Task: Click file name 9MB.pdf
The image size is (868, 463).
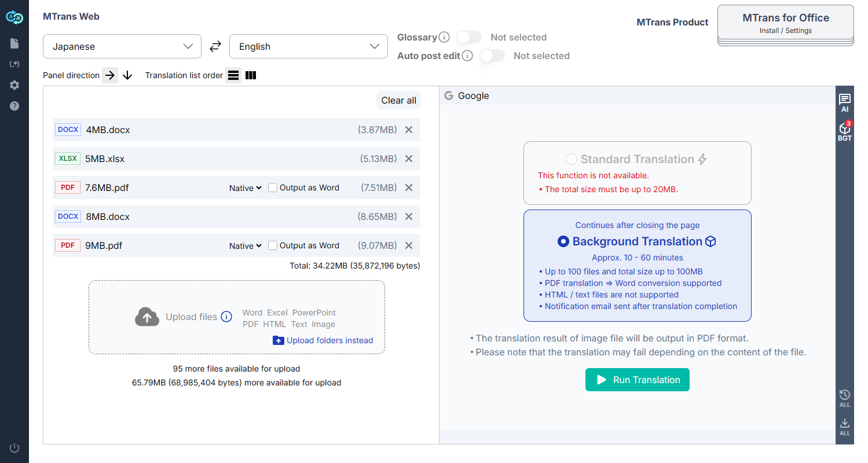Action: (x=104, y=245)
